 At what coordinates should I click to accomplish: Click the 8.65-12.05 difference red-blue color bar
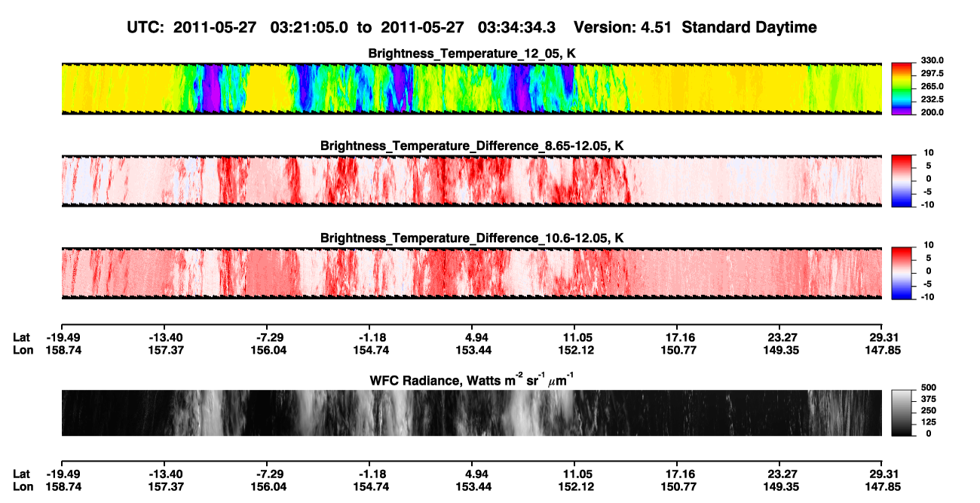pyautogui.click(x=903, y=180)
